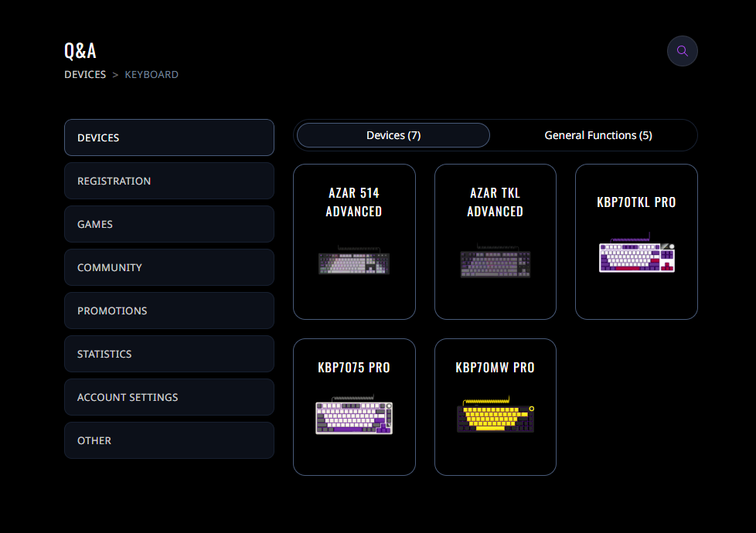756x533 pixels.
Task: Click the DEVICES breadcrumb link
Action: pyautogui.click(x=85, y=75)
